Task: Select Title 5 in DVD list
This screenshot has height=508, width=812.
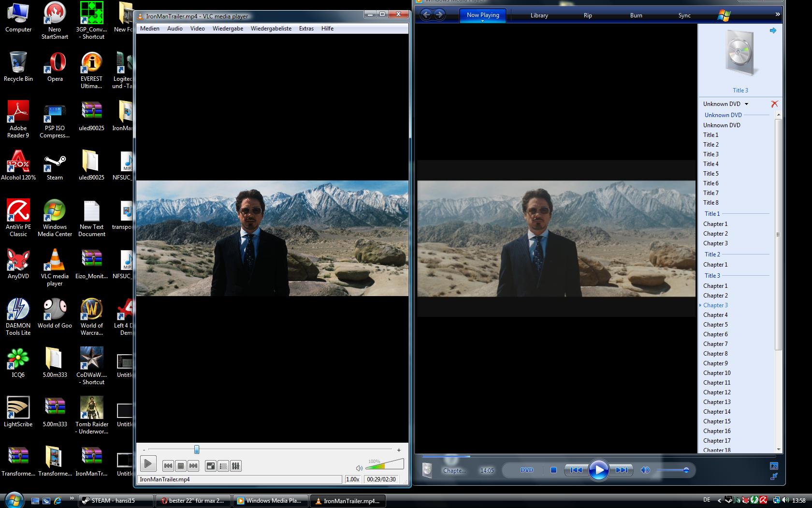Action: [710, 174]
